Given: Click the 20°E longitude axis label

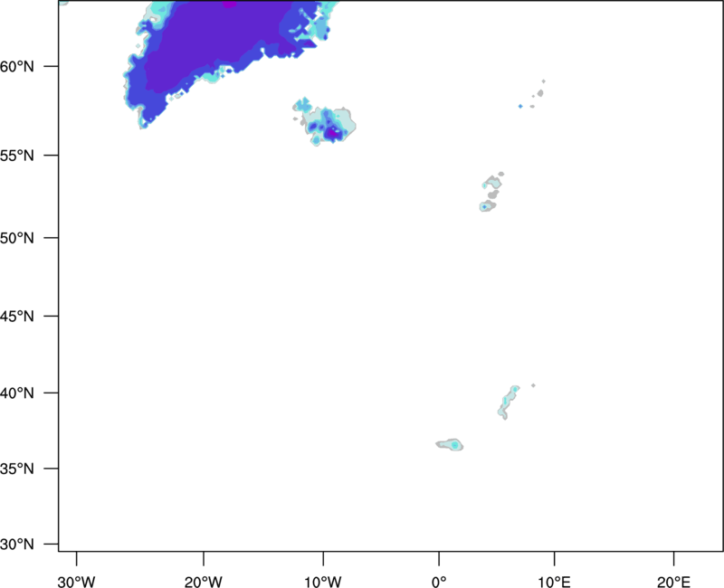Looking at the screenshot, I should (x=673, y=580).
